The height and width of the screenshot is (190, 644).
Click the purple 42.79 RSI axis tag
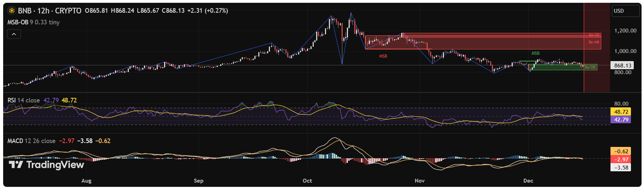(x=621, y=120)
